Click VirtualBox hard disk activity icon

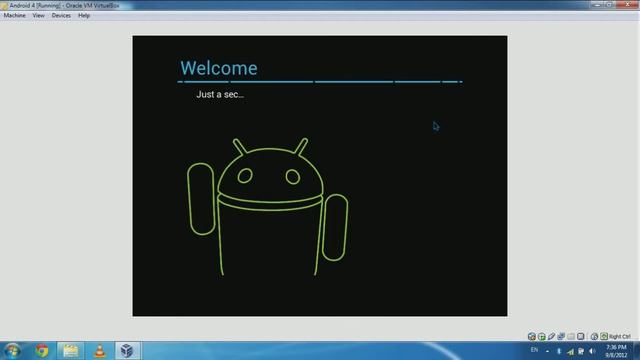pyautogui.click(x=532, y=336)
